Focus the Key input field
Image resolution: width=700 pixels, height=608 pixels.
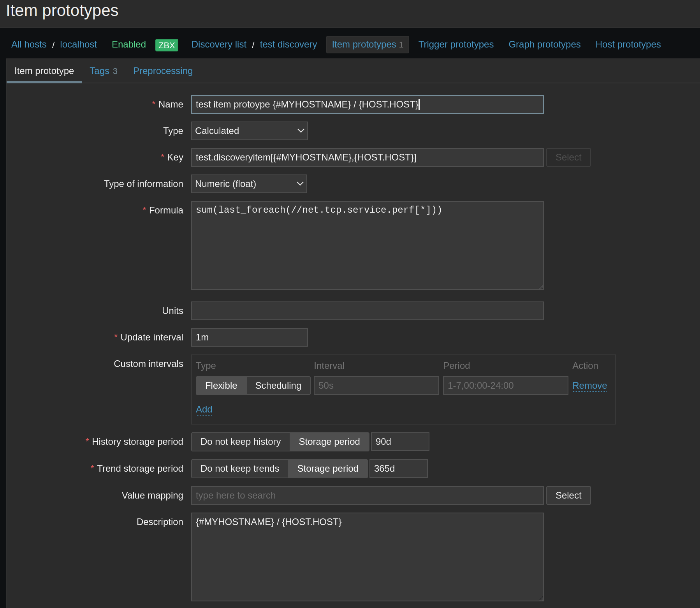click(x=368, y=157)
